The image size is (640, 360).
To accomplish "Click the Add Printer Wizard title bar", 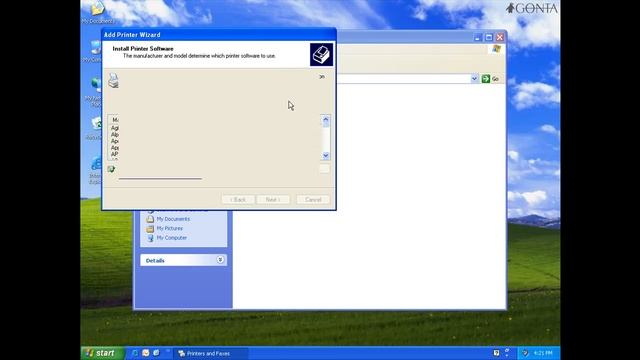I will [219, 35].
